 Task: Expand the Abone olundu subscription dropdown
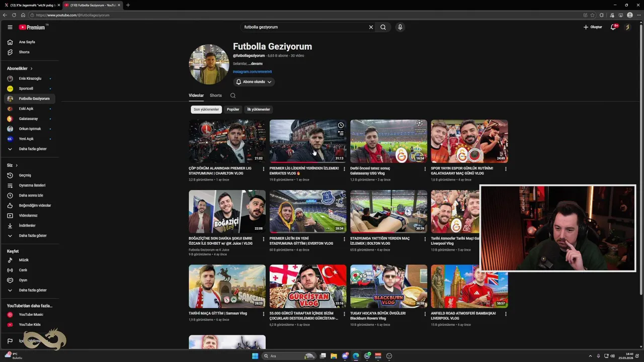point(255,82)
